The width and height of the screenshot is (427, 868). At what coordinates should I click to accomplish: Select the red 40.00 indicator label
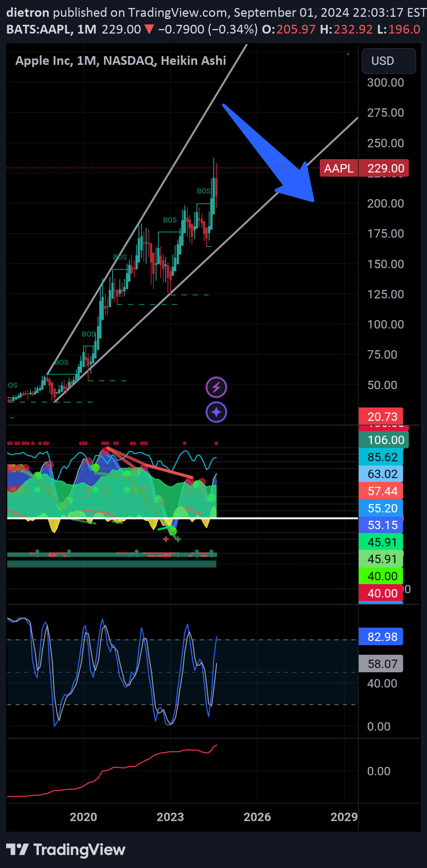(x=381, y=593)
